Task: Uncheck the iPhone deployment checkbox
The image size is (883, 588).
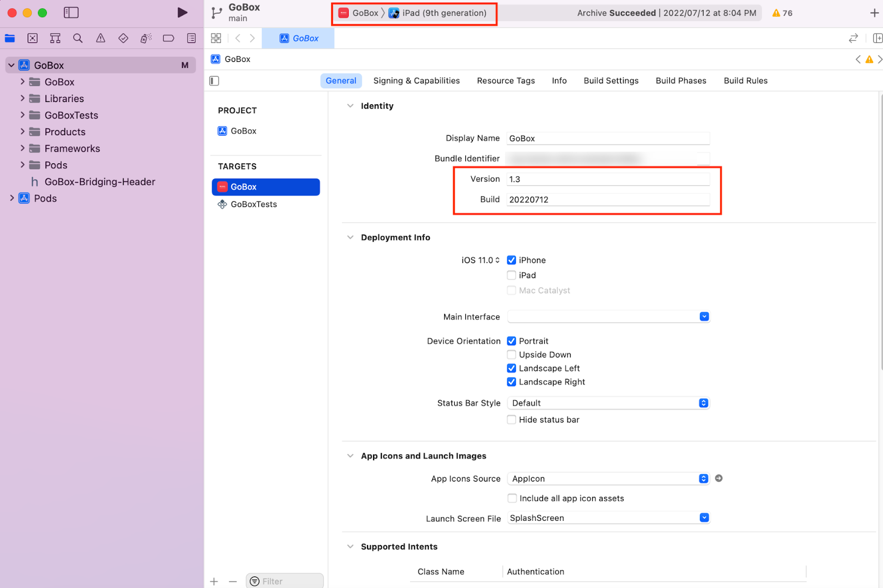Action: pos(512,260)
